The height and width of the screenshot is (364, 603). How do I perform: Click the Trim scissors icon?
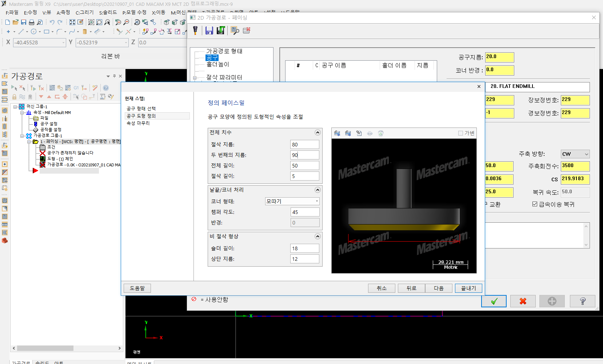click(119, 32)
